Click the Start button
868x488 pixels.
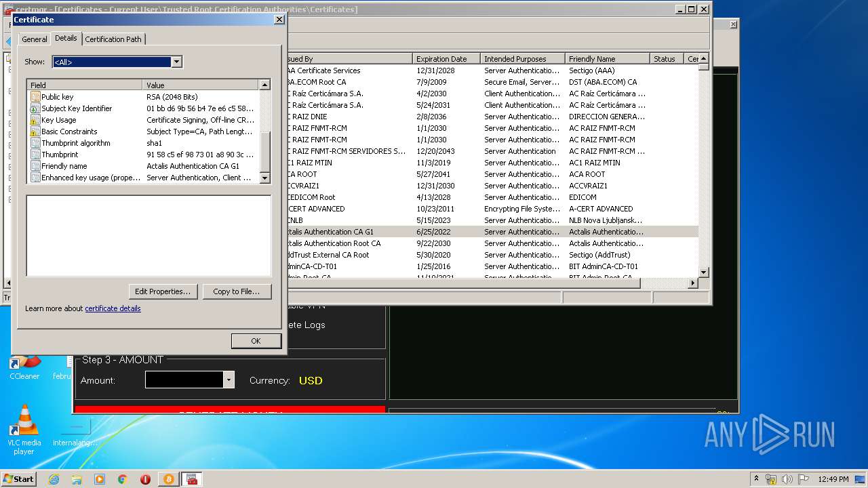[19, 479]
